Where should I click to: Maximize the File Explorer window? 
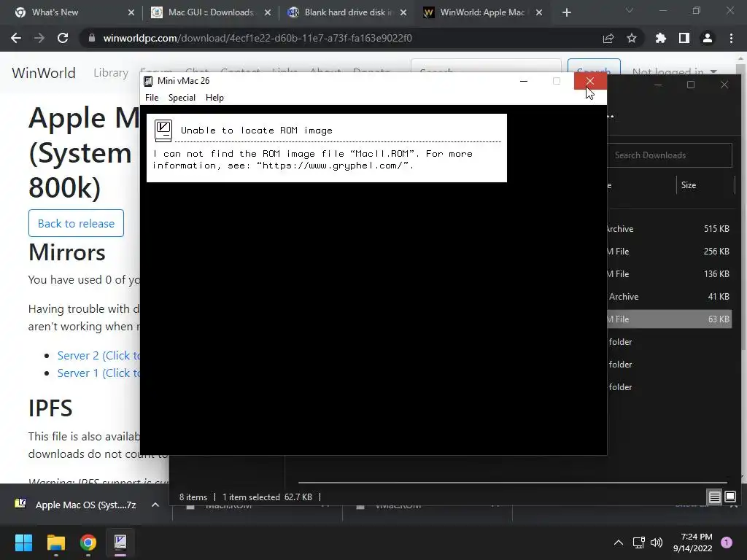coord(691,85)
